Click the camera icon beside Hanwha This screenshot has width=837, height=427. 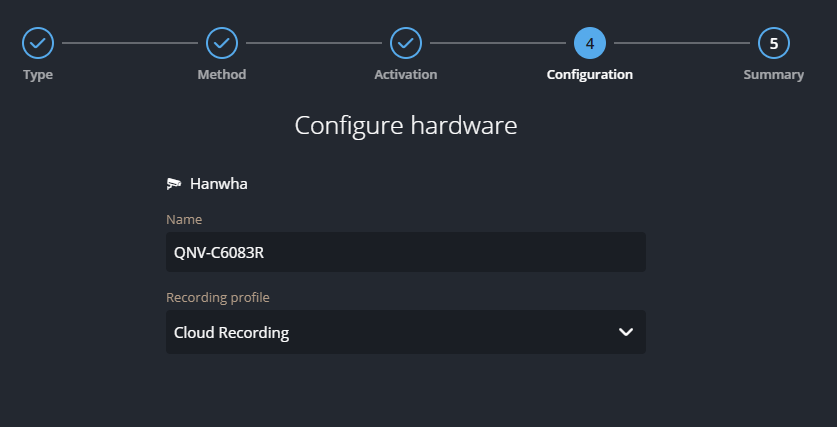[174, 184]
